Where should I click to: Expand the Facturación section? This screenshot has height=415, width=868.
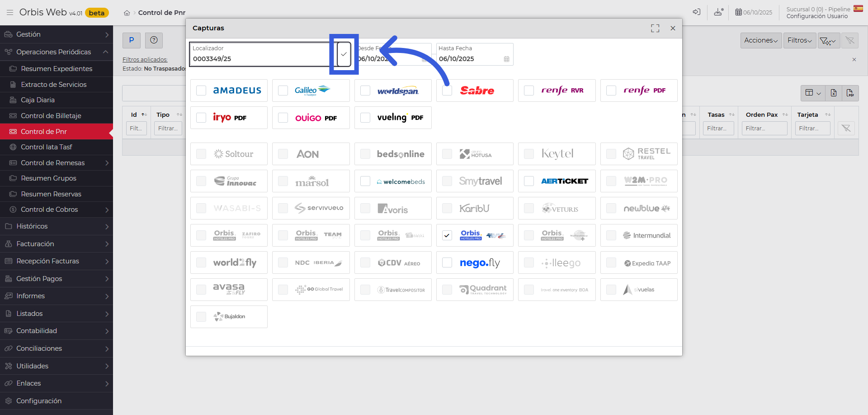click(x=57, y=244)
